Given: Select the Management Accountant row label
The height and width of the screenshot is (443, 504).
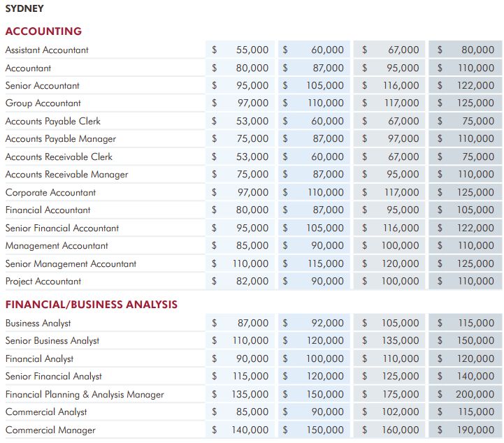Looking at the screenshot, I should click(57, 246).
